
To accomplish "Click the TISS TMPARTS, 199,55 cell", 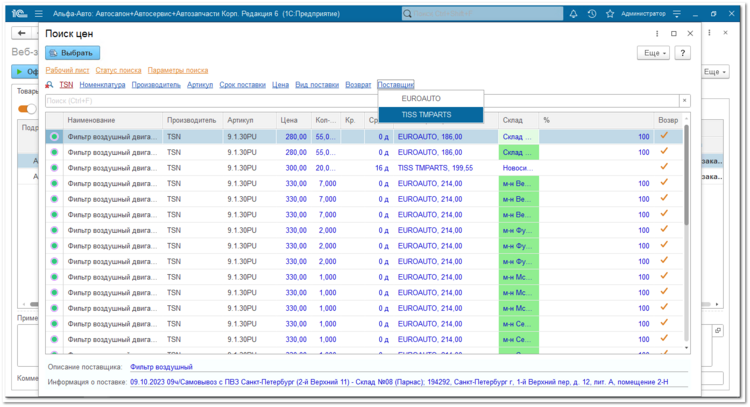I will 446,168.
